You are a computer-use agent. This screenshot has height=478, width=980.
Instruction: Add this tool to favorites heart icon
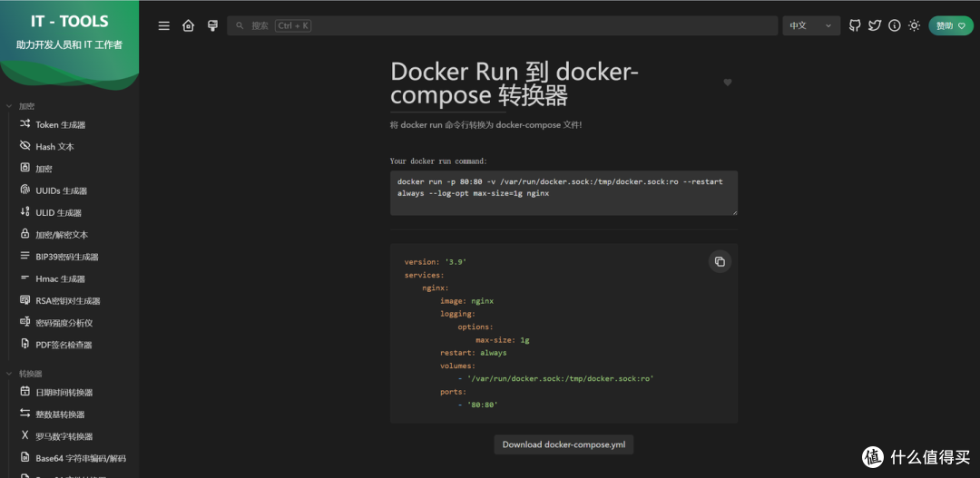pos(728,83)
